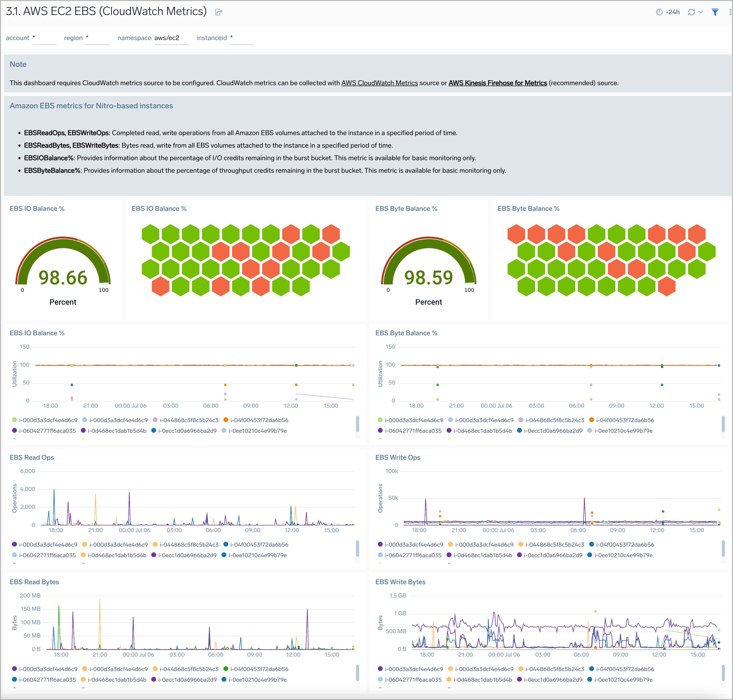Toggle i-0d468ec1dab1b5d4b in EBS Byte Balance legend
The image size is (733, 700).
pyautogui.click(x=479, y=431)
